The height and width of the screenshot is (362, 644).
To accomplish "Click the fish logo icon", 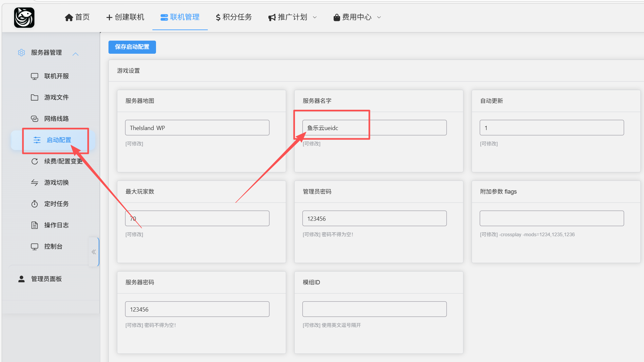I will [x=24, y=17].
